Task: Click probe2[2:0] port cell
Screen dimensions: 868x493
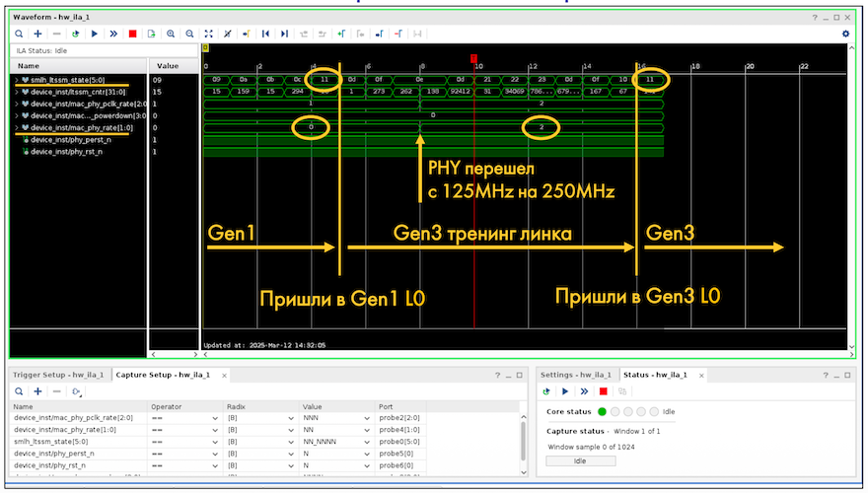Action: coord(399,418)
